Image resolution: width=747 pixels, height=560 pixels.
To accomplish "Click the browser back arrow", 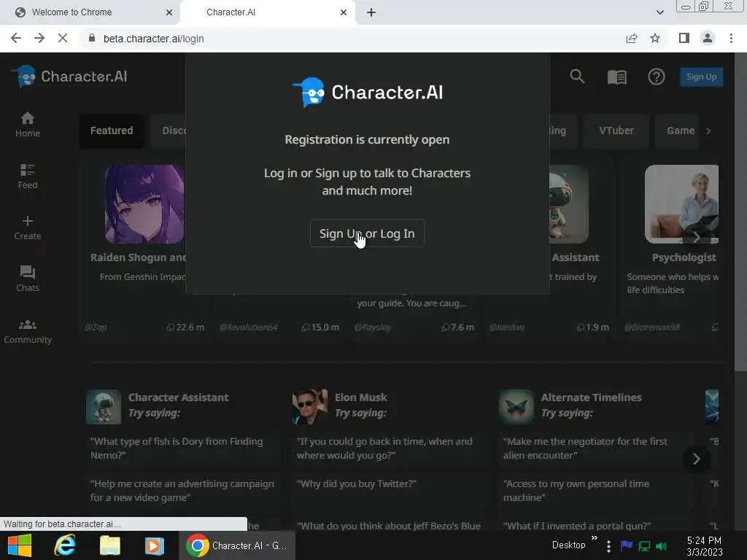I will point(16,38).
